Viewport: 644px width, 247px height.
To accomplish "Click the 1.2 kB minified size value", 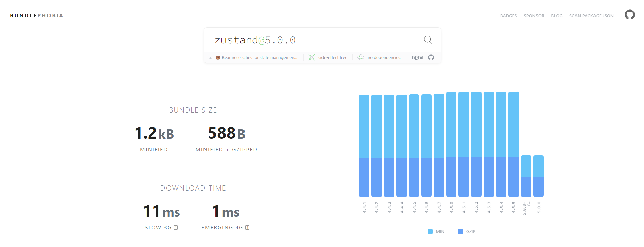I will click(154, 133).
